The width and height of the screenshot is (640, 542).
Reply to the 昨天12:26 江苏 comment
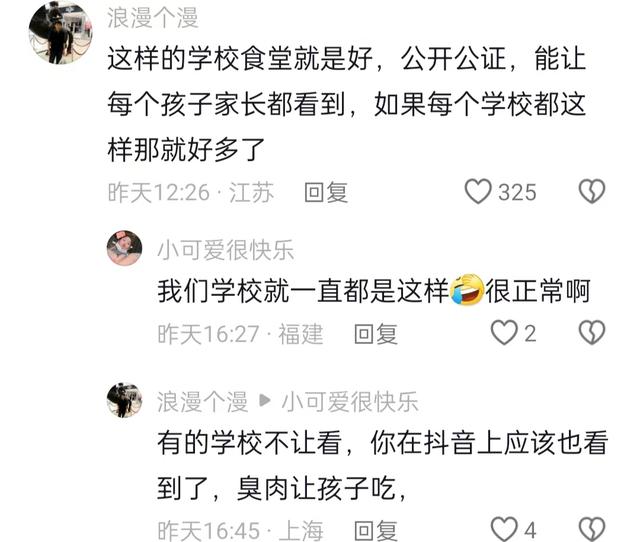click(326, 192)
